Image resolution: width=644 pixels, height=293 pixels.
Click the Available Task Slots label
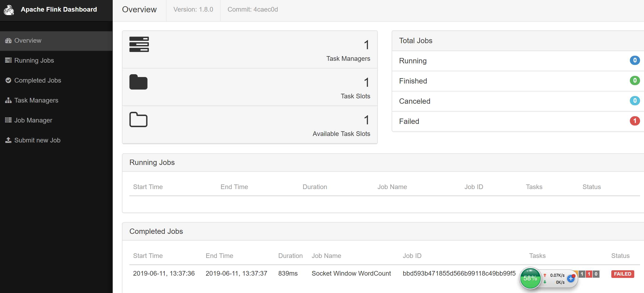coord(341,134)
